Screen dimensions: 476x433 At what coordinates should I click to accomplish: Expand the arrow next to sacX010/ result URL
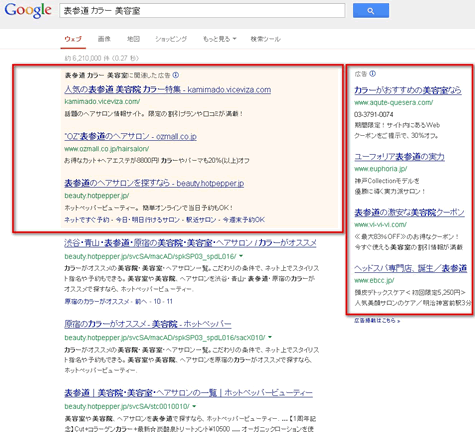[x=270, y=337]
